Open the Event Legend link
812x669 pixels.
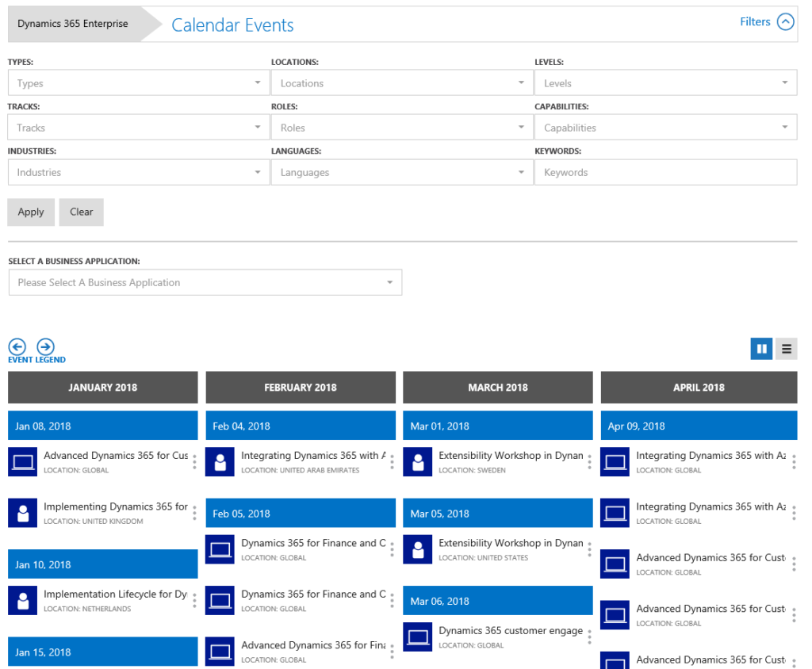[36, 360]
